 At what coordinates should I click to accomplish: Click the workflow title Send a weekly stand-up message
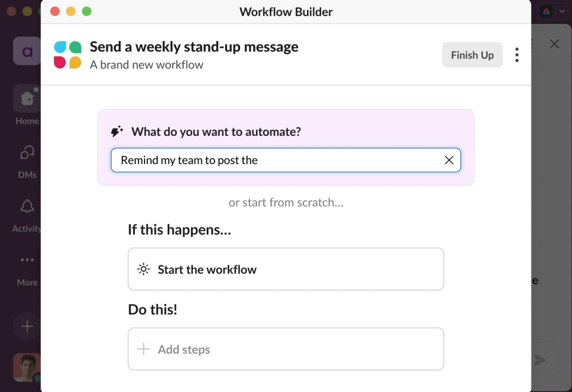194,47
